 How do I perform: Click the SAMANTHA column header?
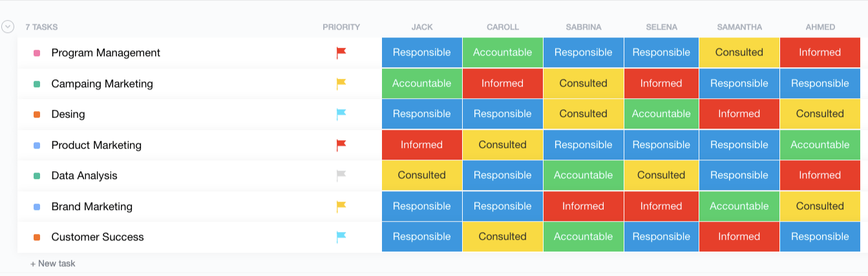tap(739, 27)
